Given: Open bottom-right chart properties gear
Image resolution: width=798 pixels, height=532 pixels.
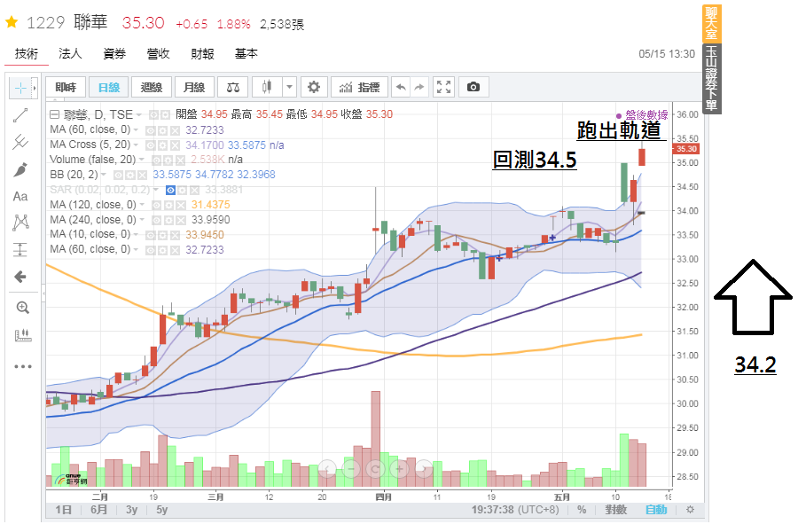Looking at the screenshot, I should click(x=690, y=510).
